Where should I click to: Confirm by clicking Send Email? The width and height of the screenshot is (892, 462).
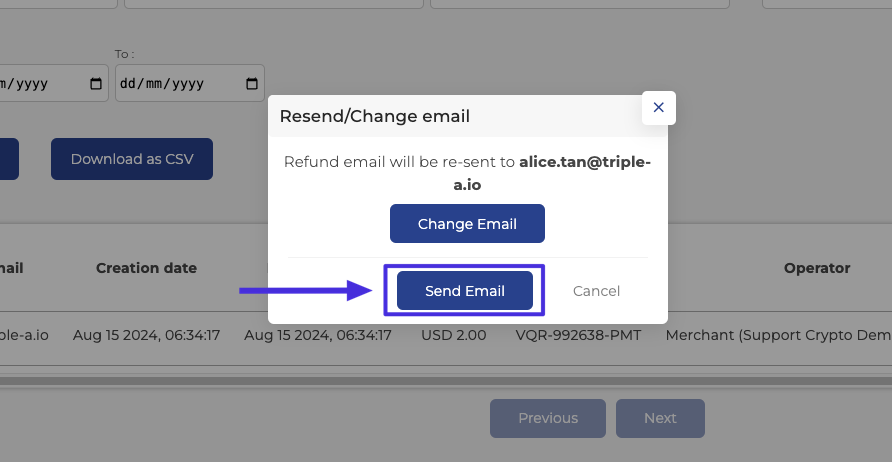(465, 291)
